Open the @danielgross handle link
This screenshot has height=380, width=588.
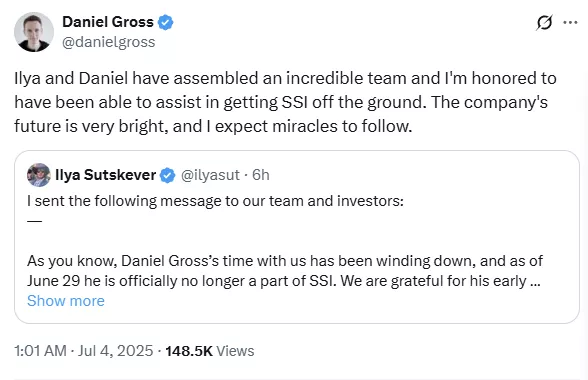(108, 42)
